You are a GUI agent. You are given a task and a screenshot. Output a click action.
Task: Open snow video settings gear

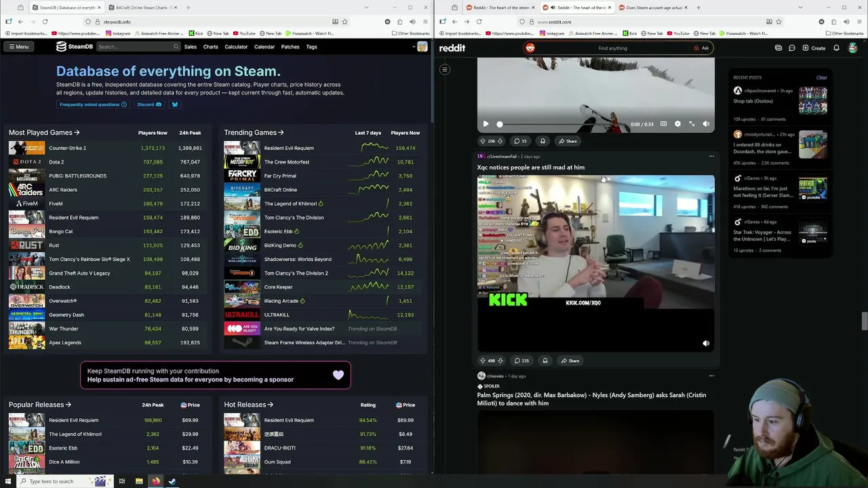(x=677, y=124)
